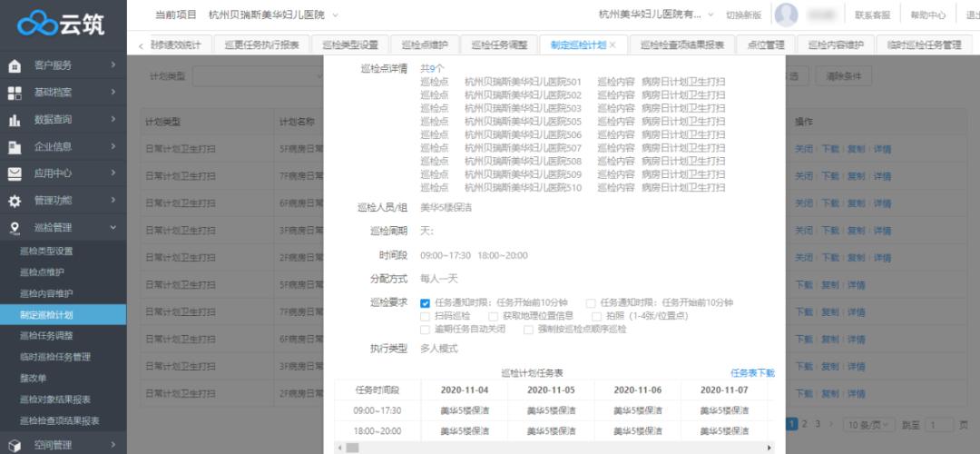Open 巡检内容维护 in the sidebar submenu
The image size is (980, 454).
point(46,293)
